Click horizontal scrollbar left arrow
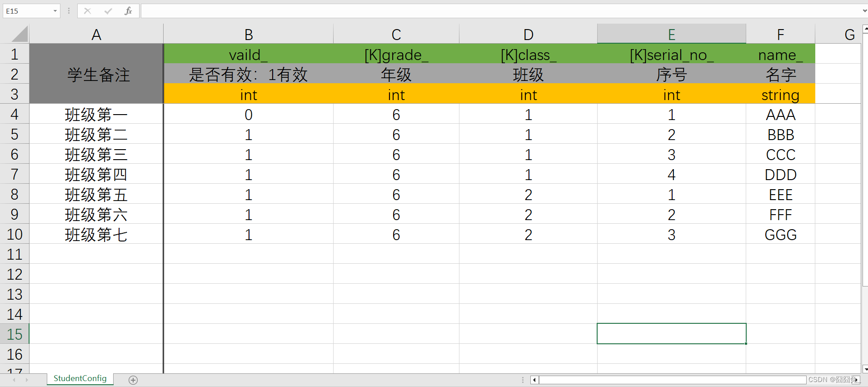868x387 pixels. pos(534,380)
